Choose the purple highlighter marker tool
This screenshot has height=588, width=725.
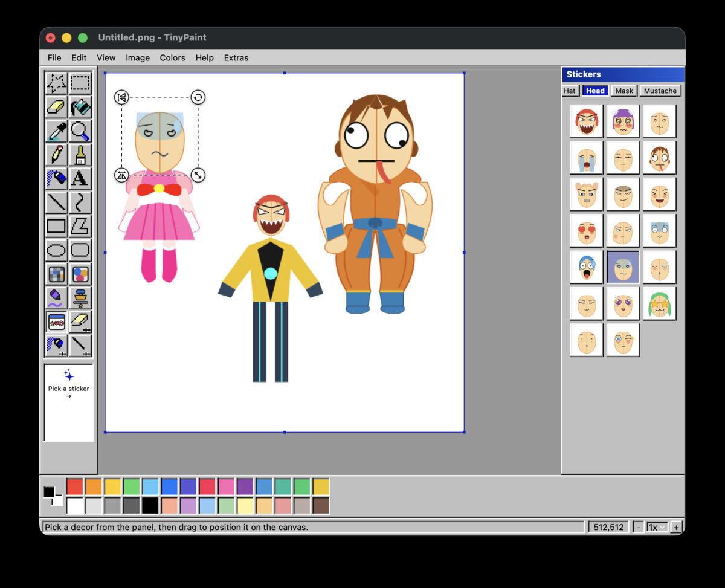pos(56,298)
